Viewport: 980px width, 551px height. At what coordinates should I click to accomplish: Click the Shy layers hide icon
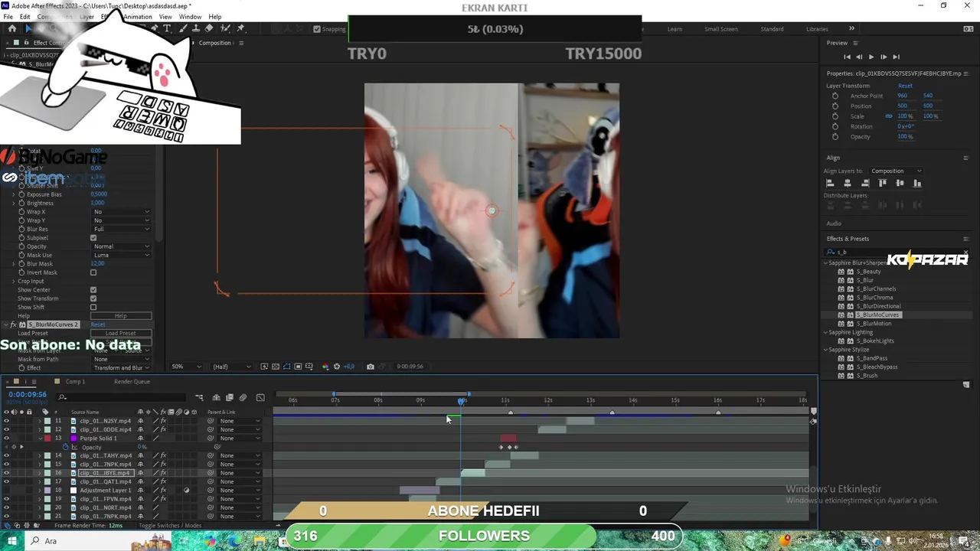tap(216, 397)
